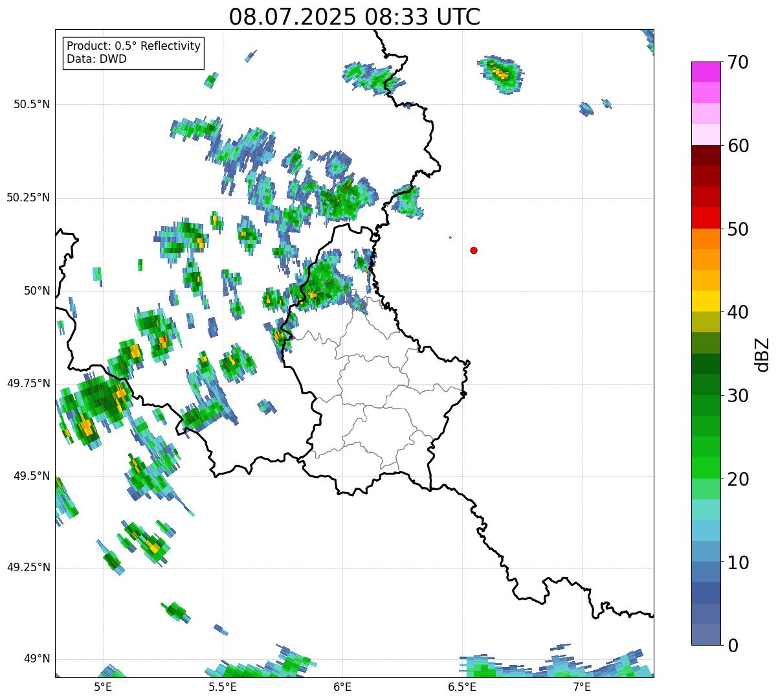Pick the grey-blue swatch at the colorbar bottom
The height and width of the screenshot is (700, 778).
click(x=706, y=635)
